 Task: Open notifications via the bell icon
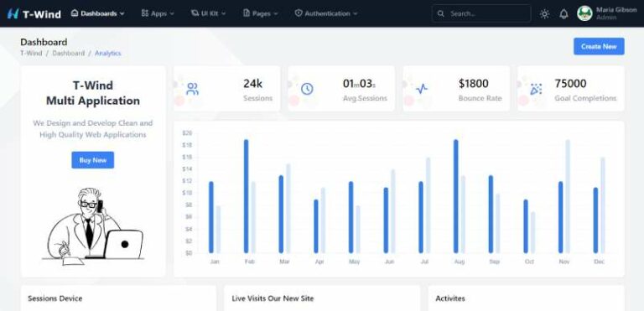(563, 13)
